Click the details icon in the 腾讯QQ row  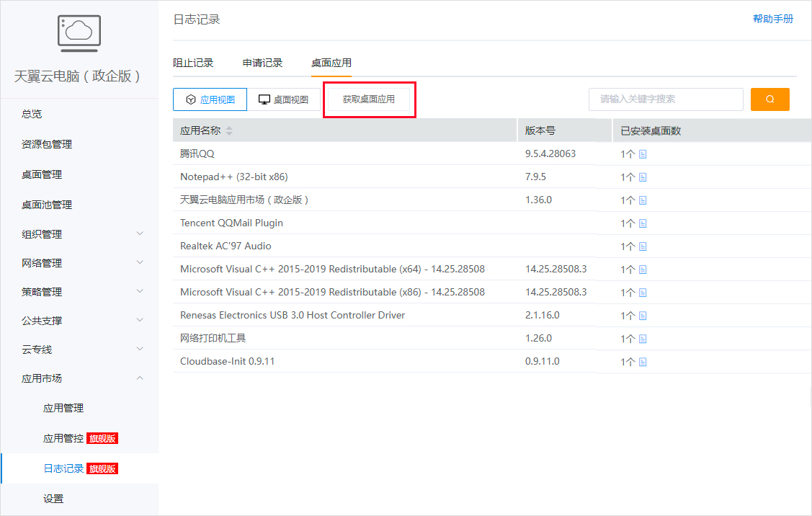pos(643,154)
